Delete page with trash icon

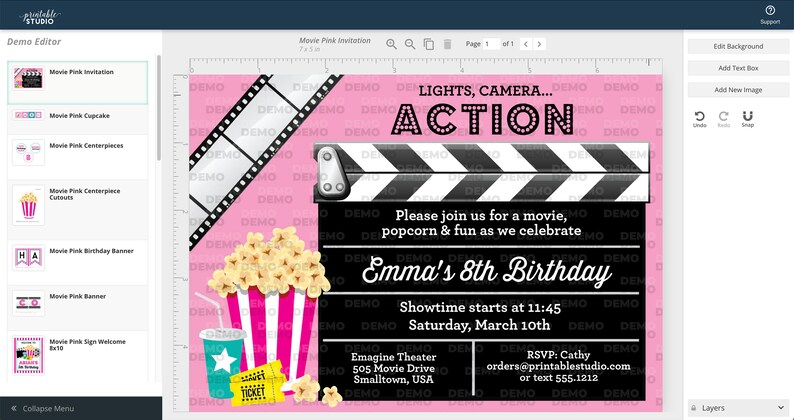pos(448,45)
